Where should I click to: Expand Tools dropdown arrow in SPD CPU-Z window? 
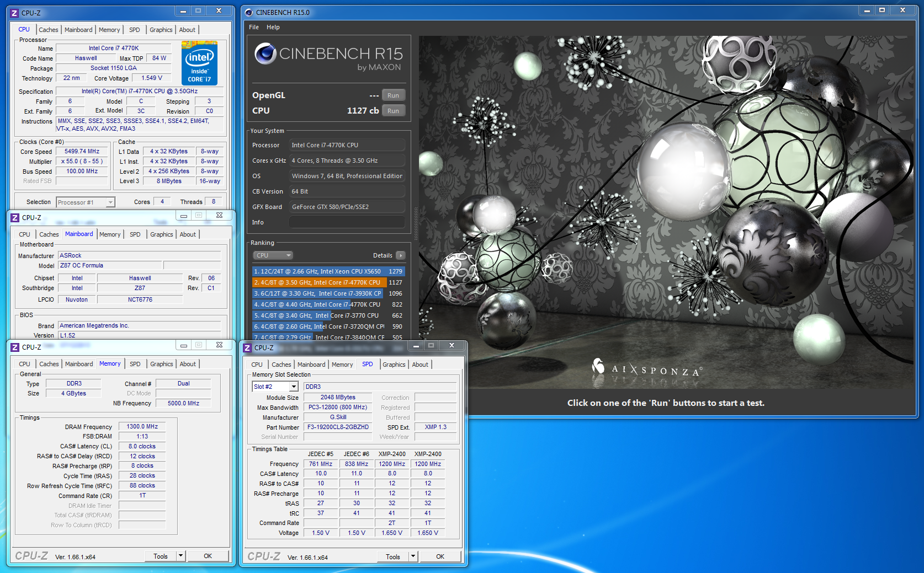[x=413, y=556]
